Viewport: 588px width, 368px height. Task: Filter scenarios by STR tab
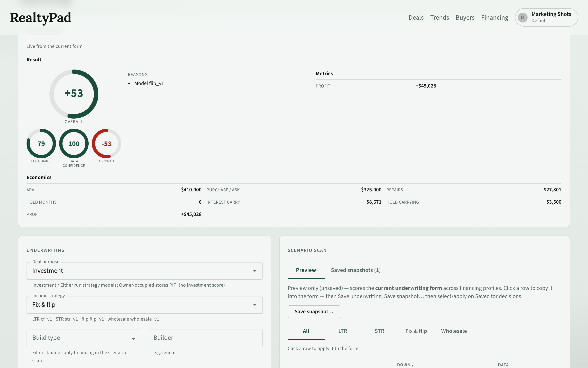(x=379, y=331)
